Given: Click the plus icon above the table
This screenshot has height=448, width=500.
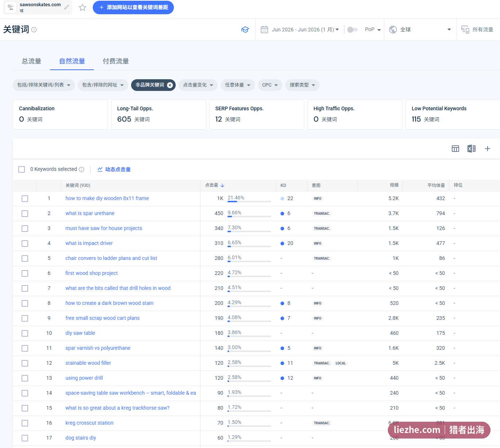Looking at the screenshot, I should [x=488, y=149].
